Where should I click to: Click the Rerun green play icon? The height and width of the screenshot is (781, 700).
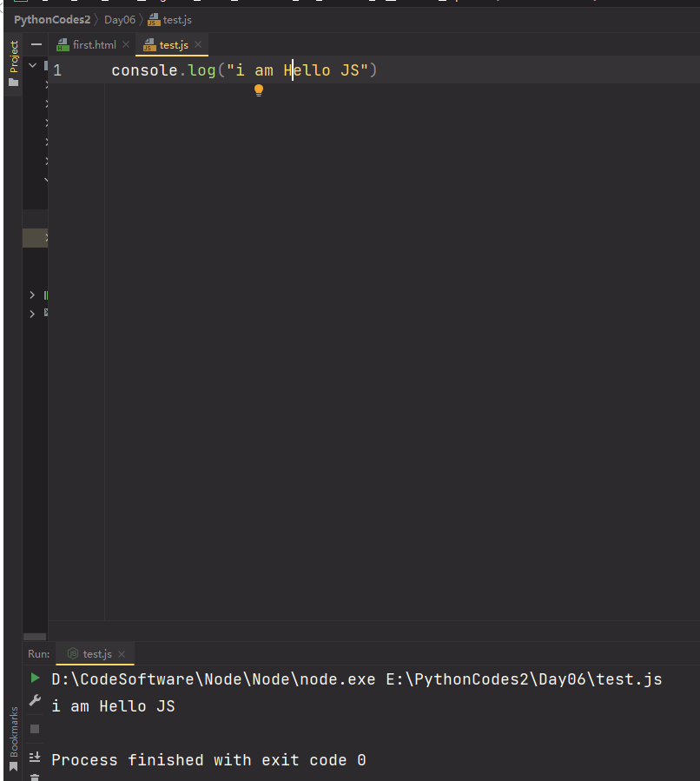pos(34,678)
